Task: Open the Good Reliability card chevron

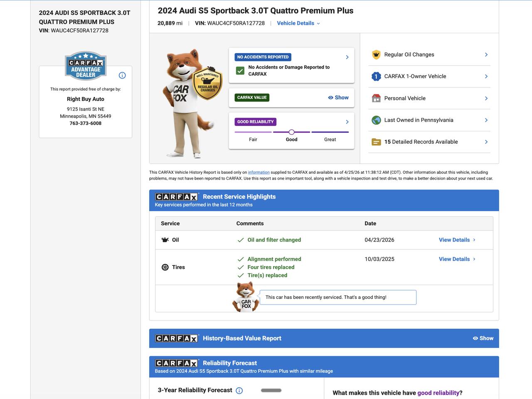Action: click(347, 122)
